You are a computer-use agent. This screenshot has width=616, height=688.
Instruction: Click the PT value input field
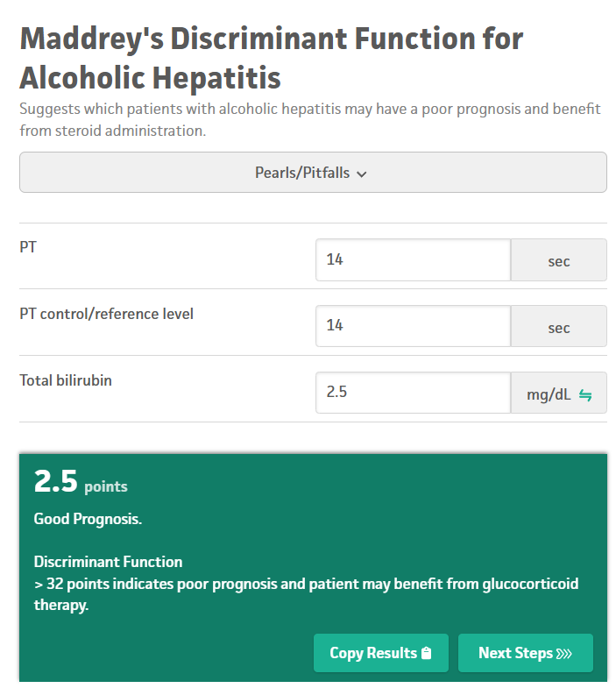[x=413, y=260]
